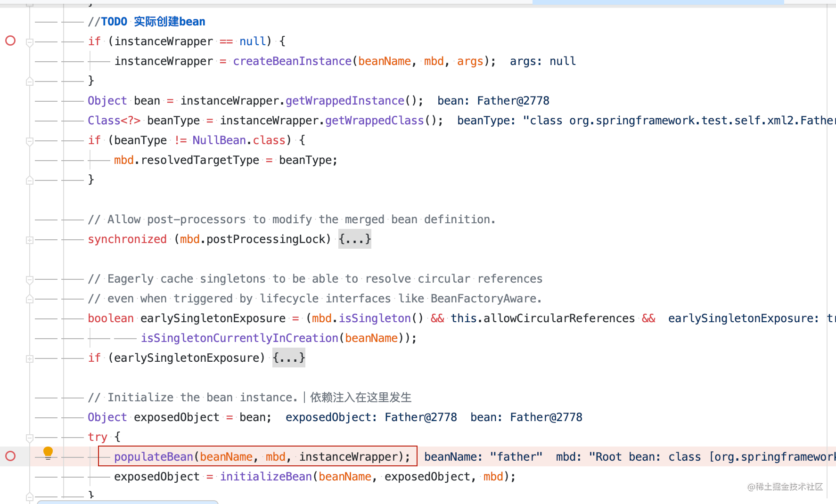Toggle breakpoint on the populateBean line
The width and height of the screenshot is (836, 504).
coord(10,456)
